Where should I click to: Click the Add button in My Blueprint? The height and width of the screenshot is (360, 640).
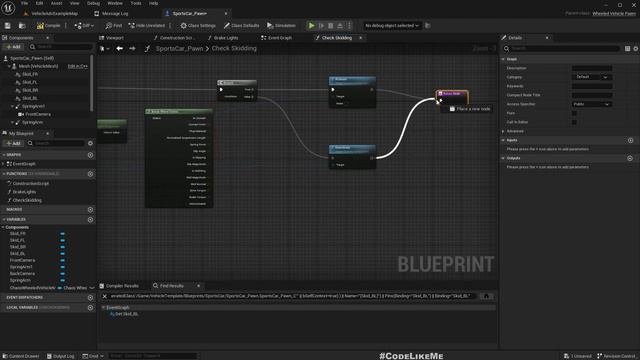13,143
